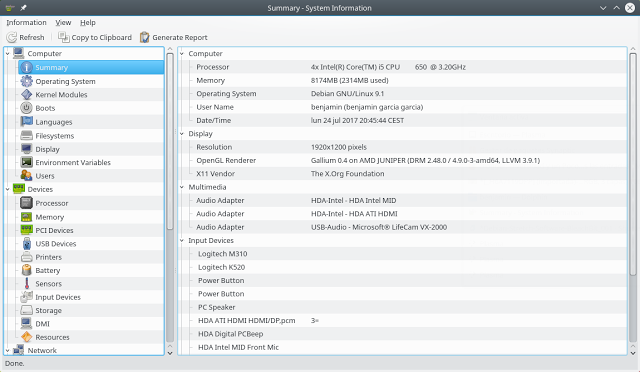
Task: Select the OpenGL Renderer row
Action: (x=402, y=160)
